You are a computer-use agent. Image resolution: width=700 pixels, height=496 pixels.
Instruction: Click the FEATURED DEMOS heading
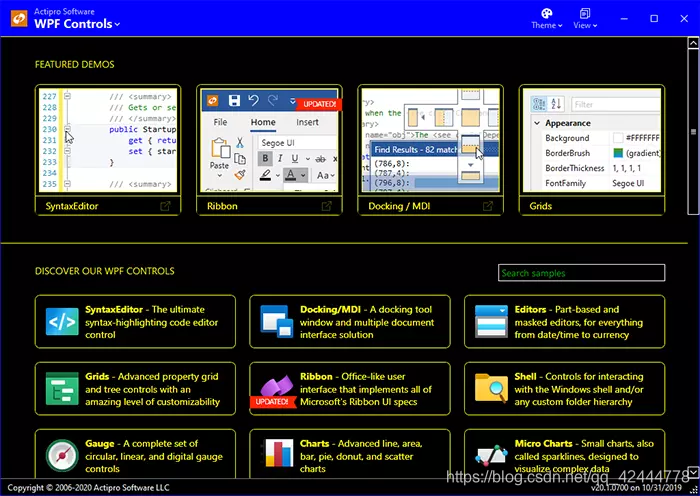tap(75, 64)
